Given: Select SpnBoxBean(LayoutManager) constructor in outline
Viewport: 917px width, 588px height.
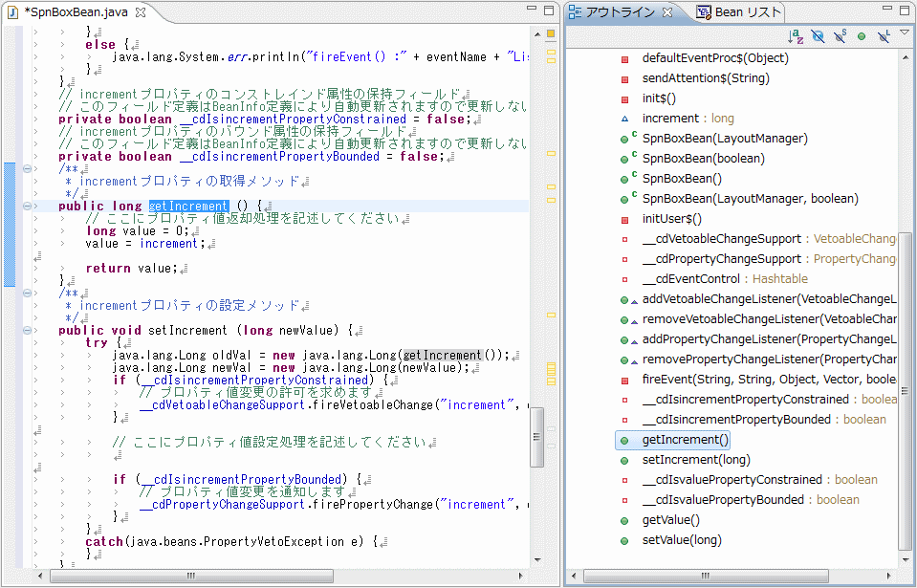Looking at the screenshot, I should 725,139.
